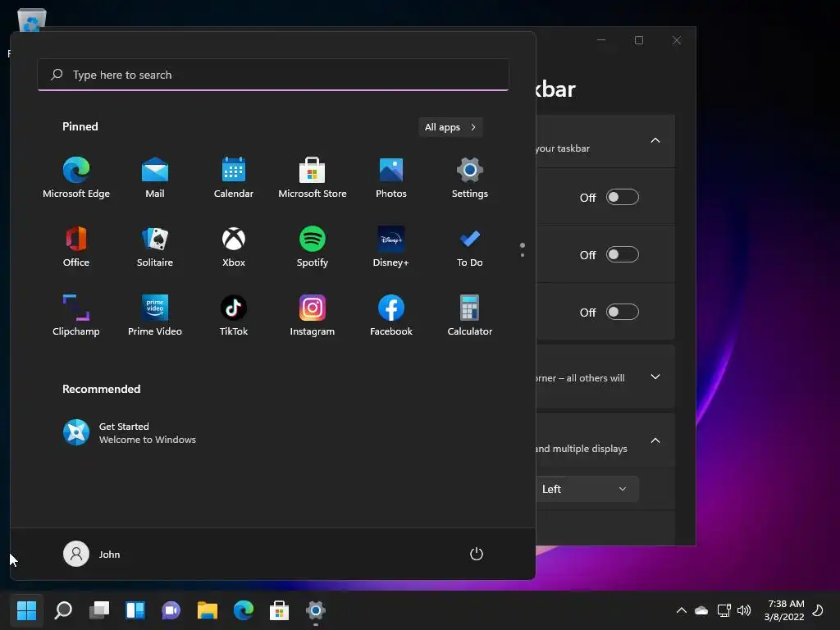
Task: Click the taskbar Search magnifier icon
Action: coord(63,610)
